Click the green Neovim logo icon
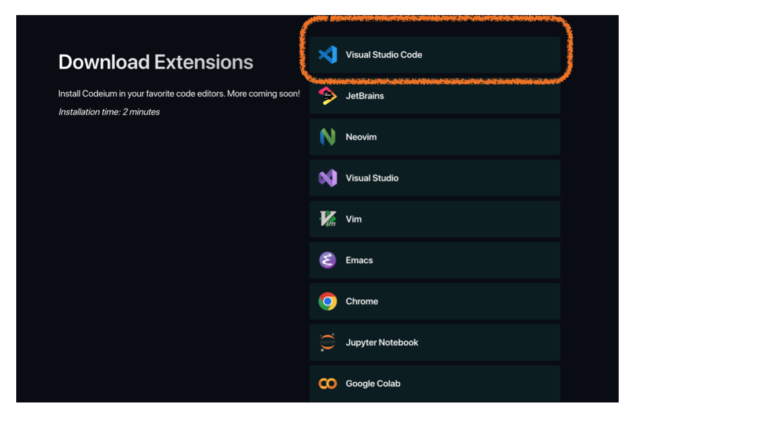760x428 pixels. [327, 137]
